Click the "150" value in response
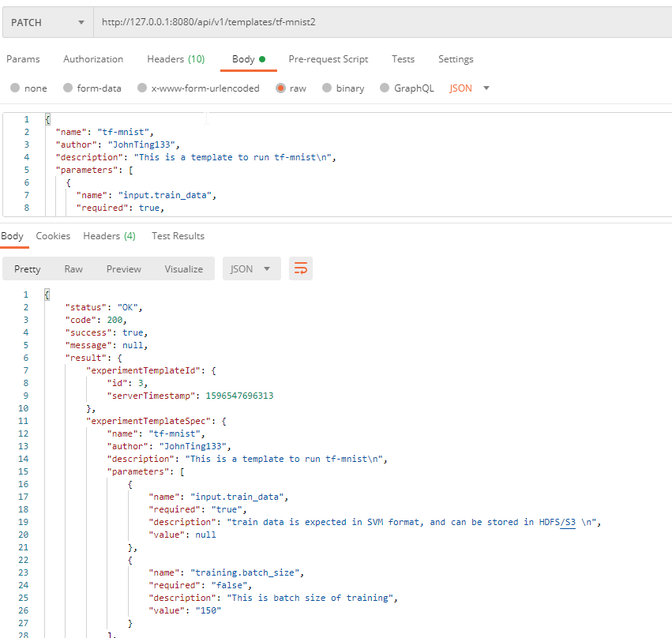This screenshot has height=638, width=672. pyautogui.click(x=208, y=610)
